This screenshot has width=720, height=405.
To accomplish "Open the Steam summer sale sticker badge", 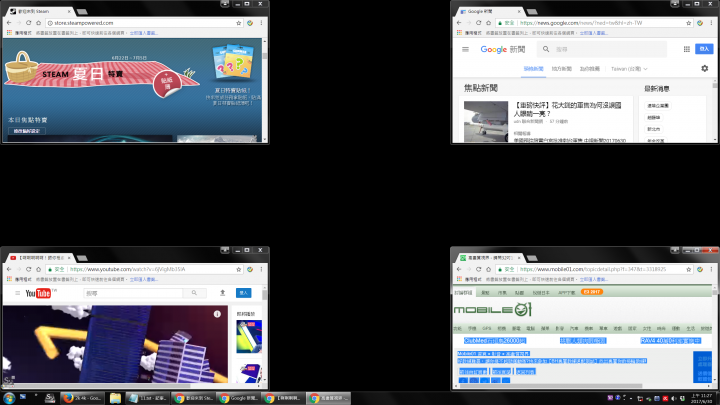I will tap(167, 84).
